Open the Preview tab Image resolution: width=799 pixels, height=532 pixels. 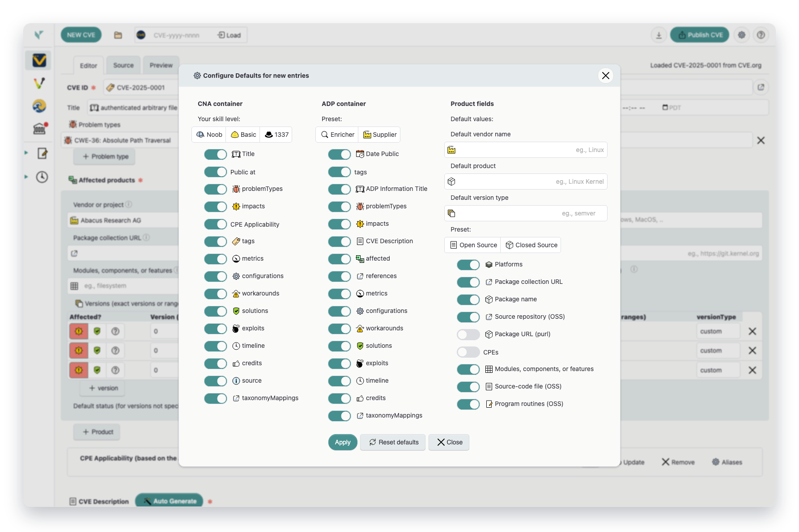pyautogui.click(x=161, y=65)
